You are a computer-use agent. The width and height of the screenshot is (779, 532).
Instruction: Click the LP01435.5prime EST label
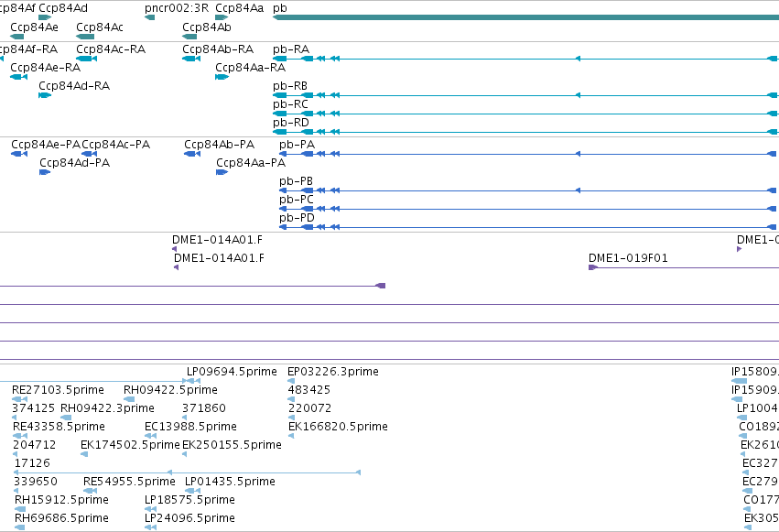pos(230,482)
